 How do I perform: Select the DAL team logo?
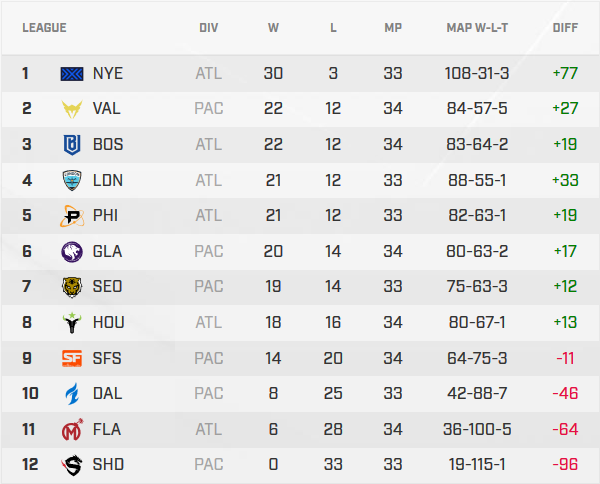pyautogui.click(x=73, y=394)
